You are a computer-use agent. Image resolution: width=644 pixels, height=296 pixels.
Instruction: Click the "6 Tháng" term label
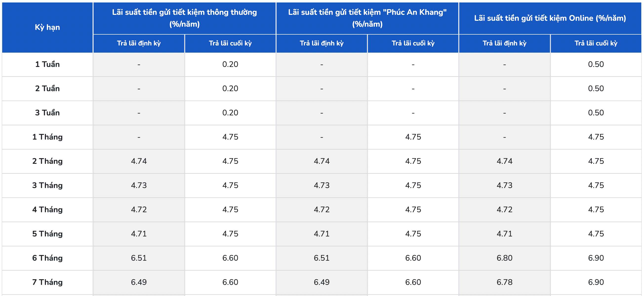[47, 258]
